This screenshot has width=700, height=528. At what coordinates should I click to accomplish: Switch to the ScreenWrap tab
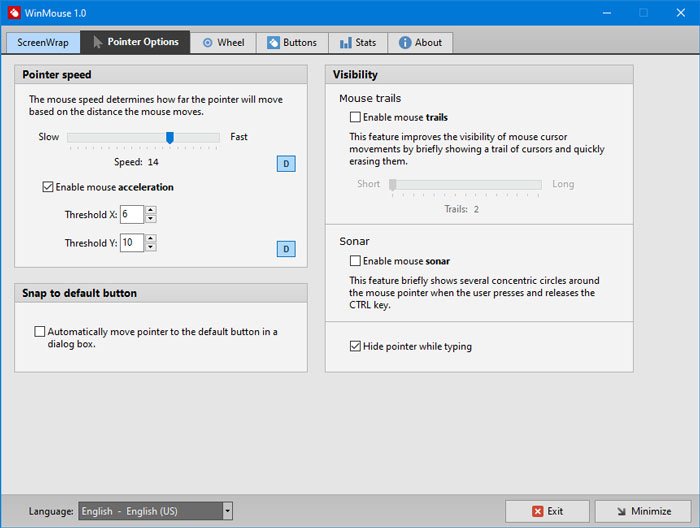43,42
